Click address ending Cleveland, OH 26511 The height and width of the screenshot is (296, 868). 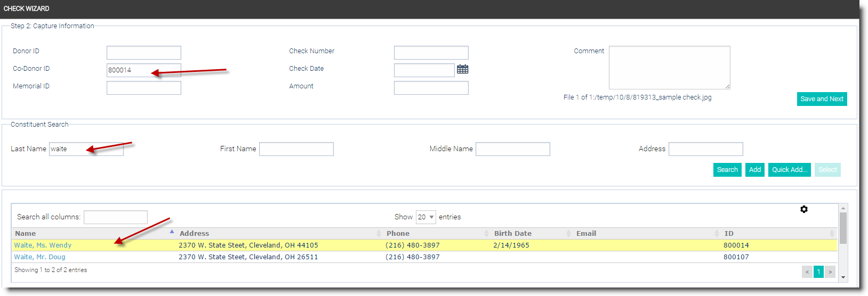(248, 257)
